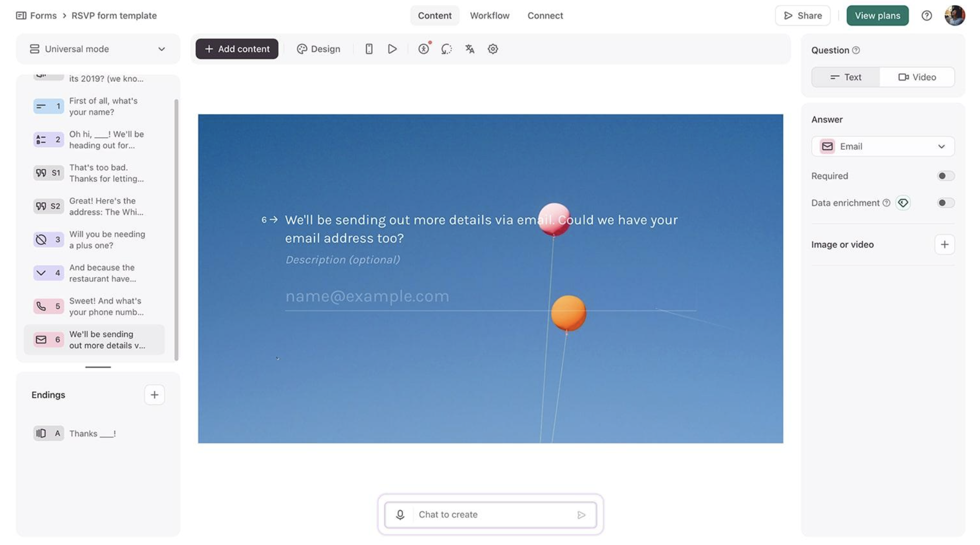Screen dimensions: 980x545
Task: Open the Connect tab
Action: pos(545,15)
